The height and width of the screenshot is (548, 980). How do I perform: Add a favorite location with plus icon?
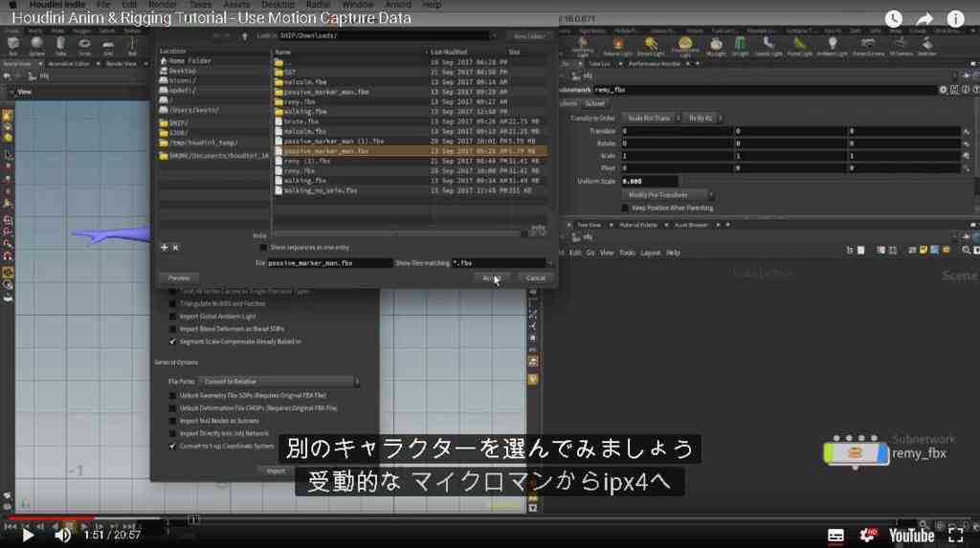tap(165, 248)
